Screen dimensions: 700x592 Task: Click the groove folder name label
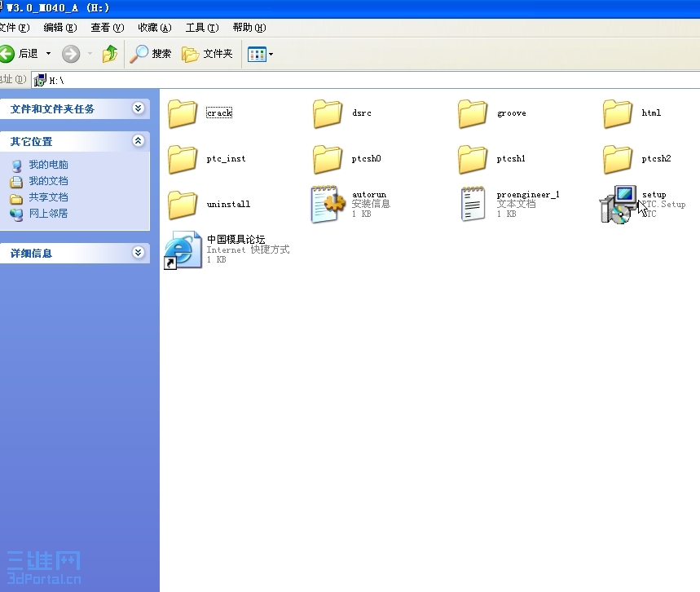click(512, 113)
